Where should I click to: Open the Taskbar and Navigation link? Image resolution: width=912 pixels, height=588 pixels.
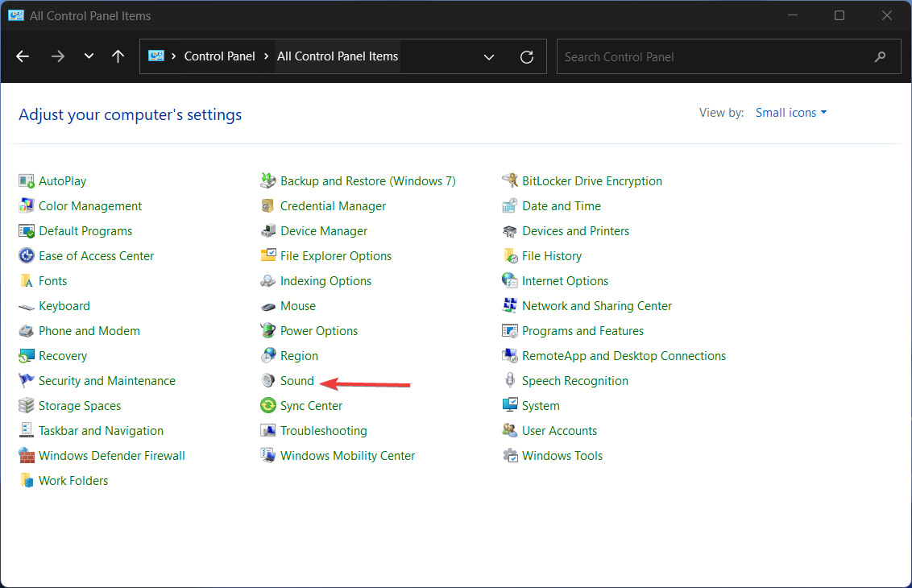(x=102, y=431)
